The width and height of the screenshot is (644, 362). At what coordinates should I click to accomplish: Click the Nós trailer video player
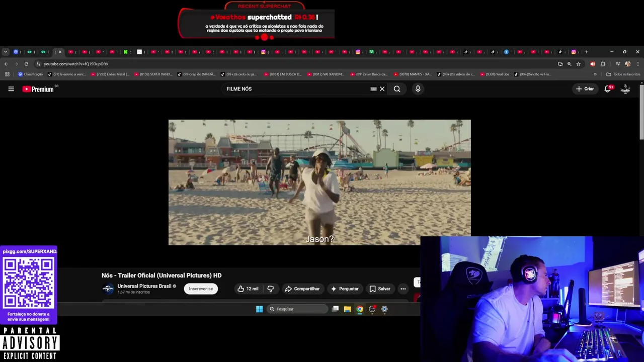319,183
